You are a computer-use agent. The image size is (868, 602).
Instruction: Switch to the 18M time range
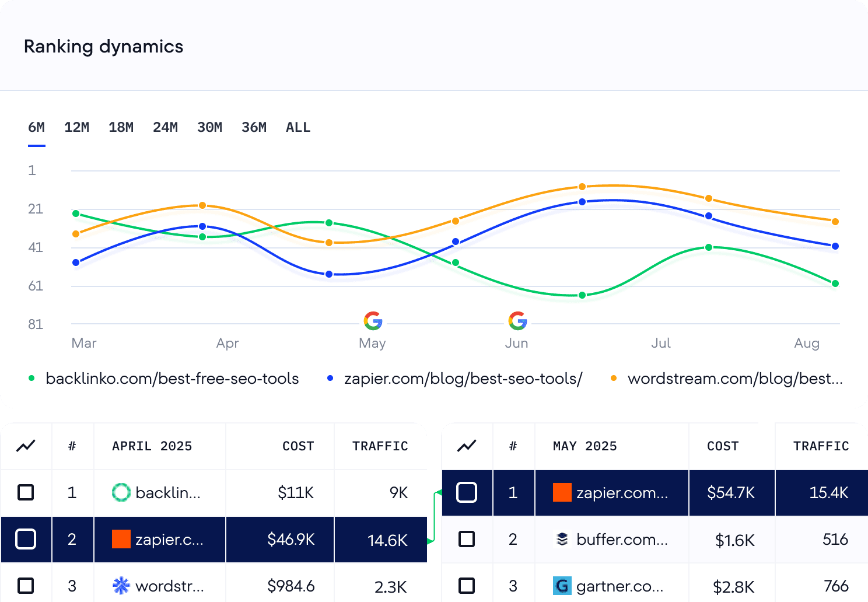click(121, 127)
